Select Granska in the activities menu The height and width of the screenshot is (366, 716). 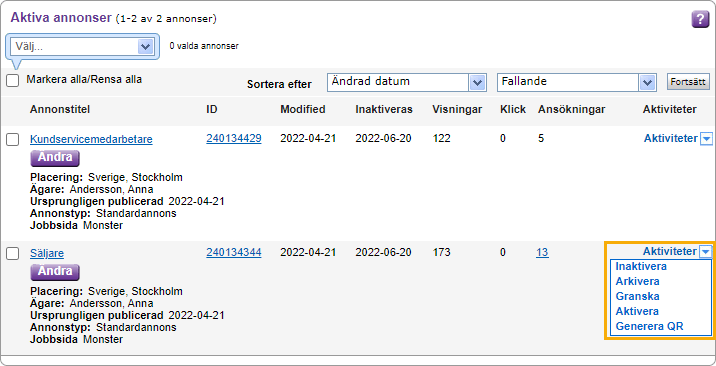[x=637, y=296]
